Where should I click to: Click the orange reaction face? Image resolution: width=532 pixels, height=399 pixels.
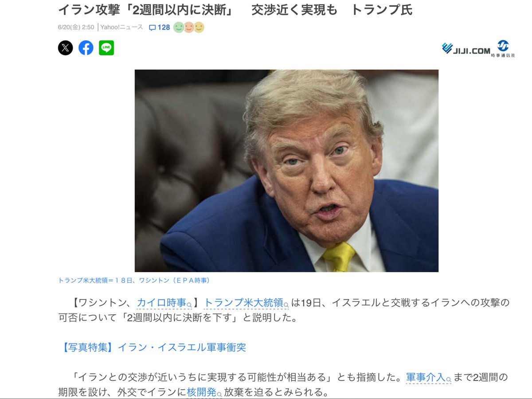pos(189,27)
